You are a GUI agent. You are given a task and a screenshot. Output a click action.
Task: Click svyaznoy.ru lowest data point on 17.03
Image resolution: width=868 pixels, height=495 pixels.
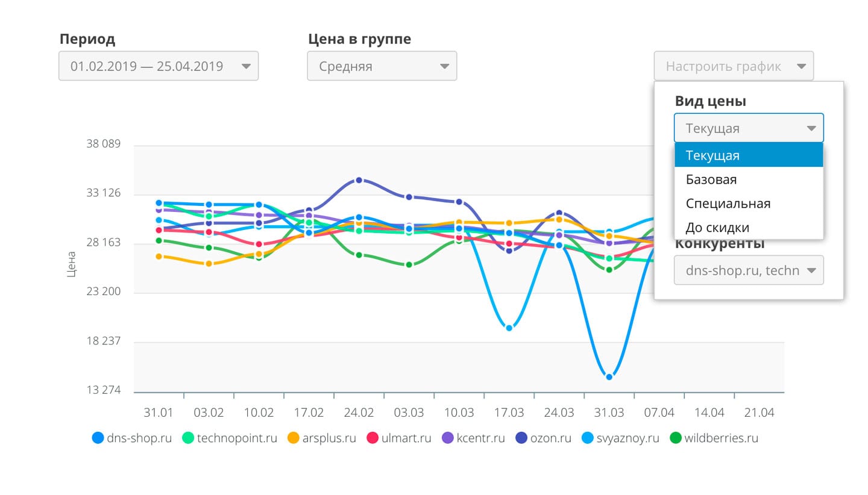(x=509, y=328)
